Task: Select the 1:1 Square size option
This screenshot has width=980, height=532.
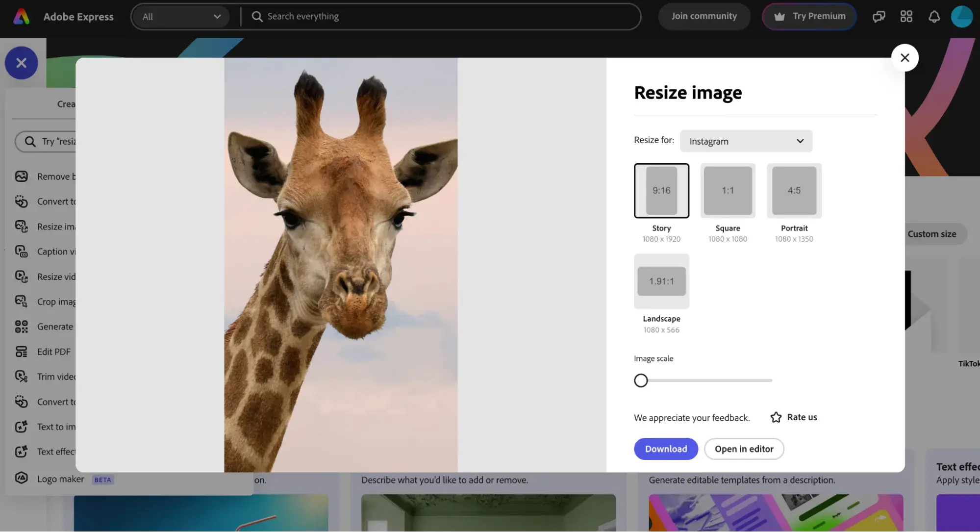Action: 728,190
